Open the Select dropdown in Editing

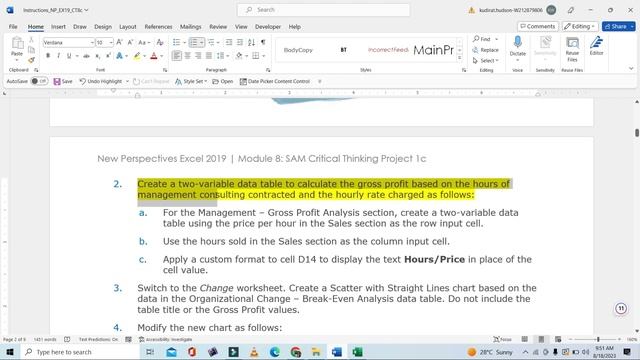486,60
